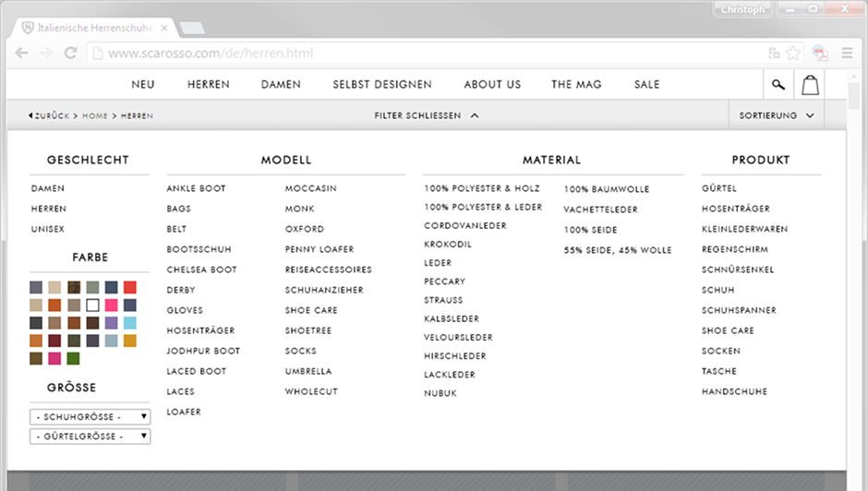
Task: Click the browser reload button
Action: (70, 54)
